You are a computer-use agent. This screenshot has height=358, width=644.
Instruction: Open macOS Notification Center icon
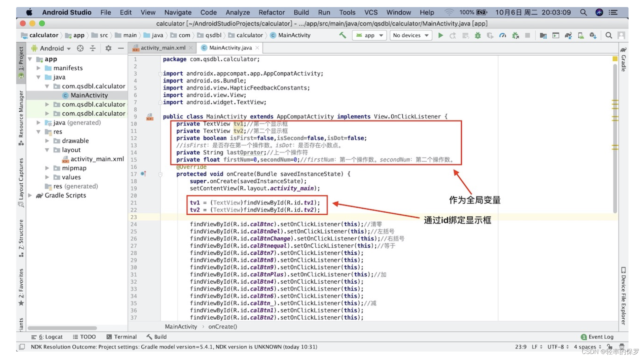pyautogui.click(x=613, y=12)
